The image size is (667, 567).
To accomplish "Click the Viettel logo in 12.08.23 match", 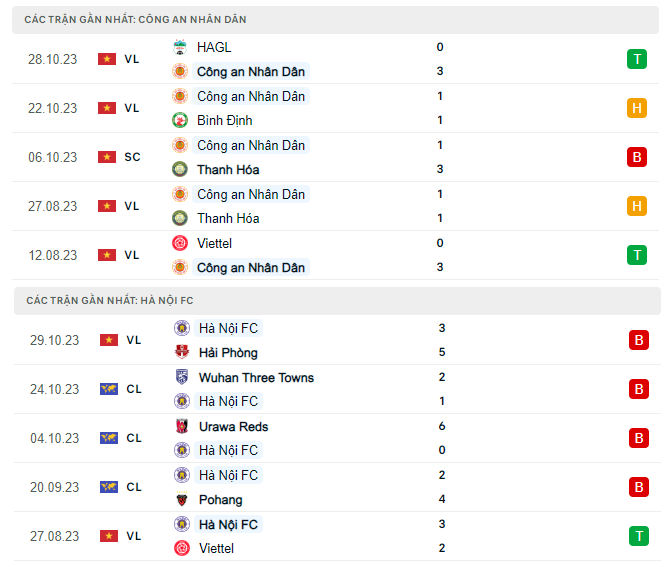I will [181, 243].
